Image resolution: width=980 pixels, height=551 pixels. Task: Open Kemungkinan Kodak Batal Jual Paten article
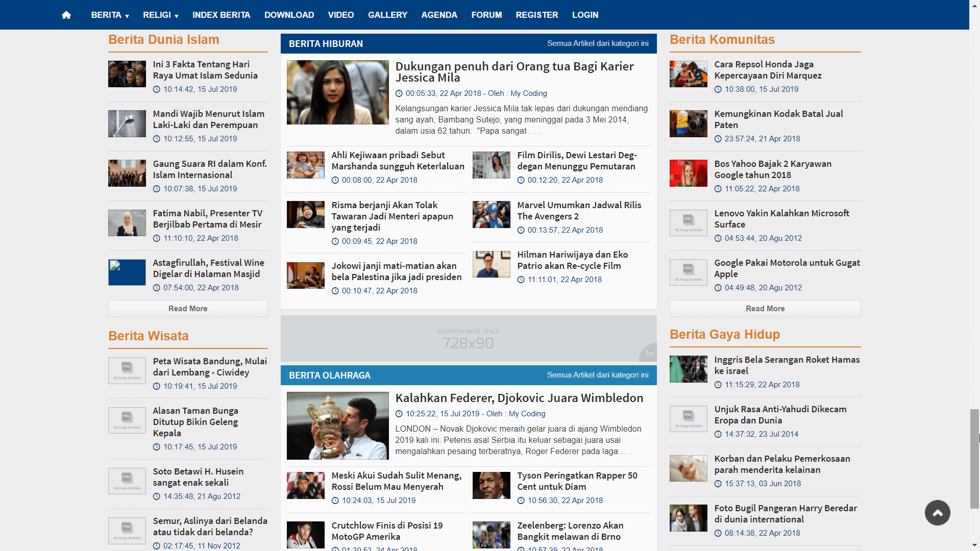778,119
